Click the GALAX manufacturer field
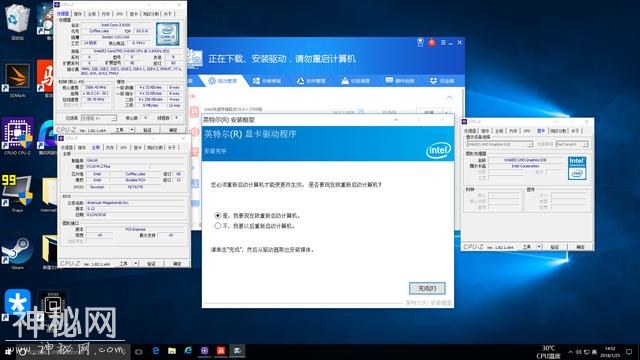The height and width of the screenshot is (360, 640). pyautogui.click(x=135, y=160)
